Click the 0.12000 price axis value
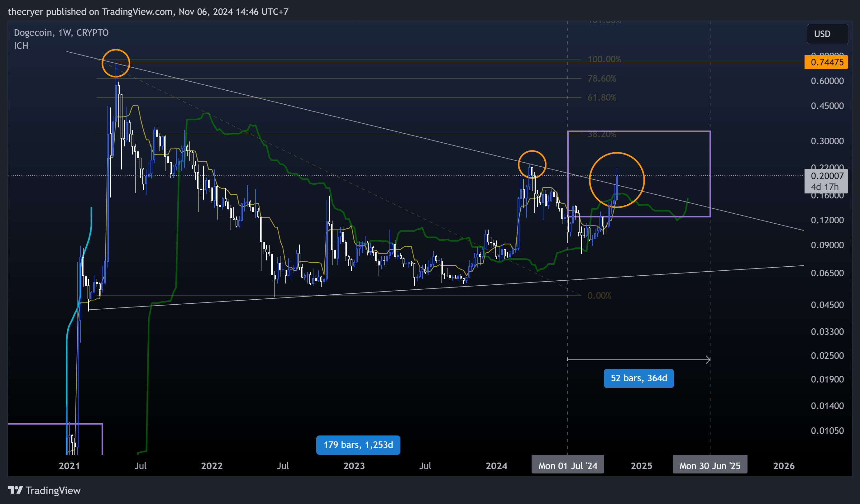 (827, 220)
